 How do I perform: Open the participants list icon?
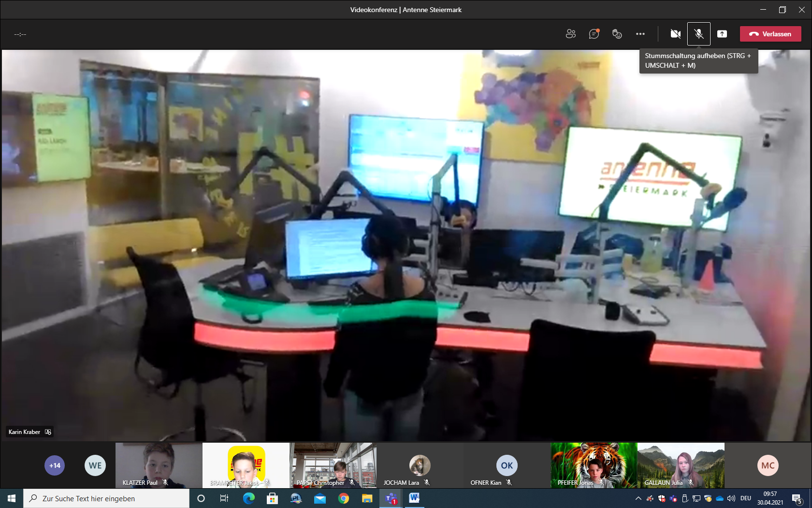(570, 34)
